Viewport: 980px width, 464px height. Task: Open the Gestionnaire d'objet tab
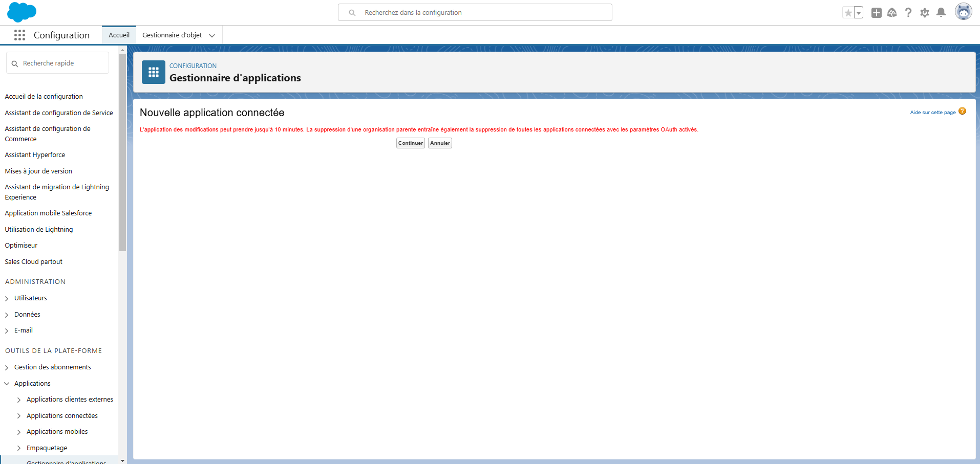(172, 35)
